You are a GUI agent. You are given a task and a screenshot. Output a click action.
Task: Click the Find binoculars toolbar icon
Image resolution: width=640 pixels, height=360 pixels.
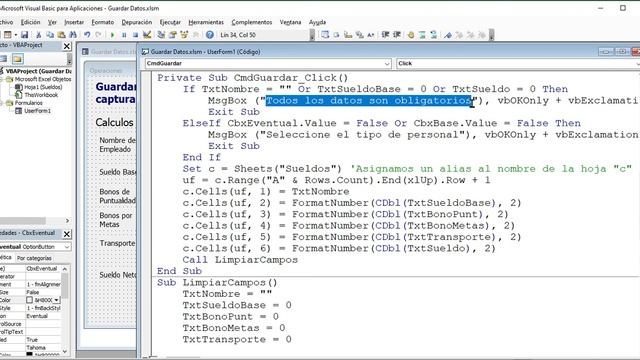click(73, 35)
